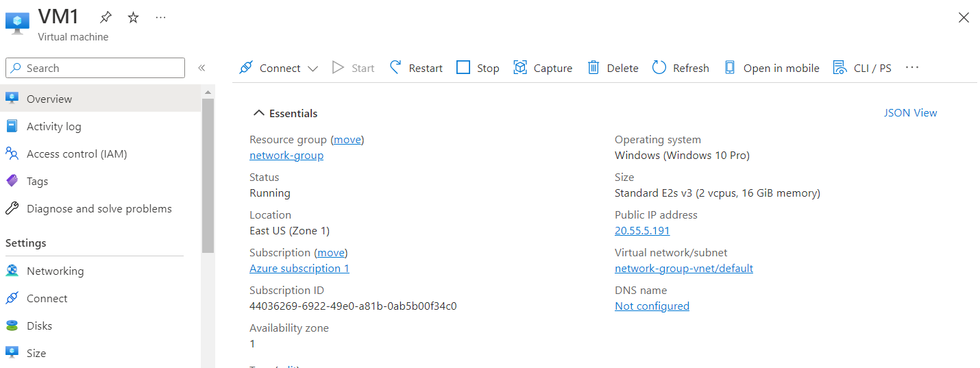Click Not configured DNS name link

[x=652, y=306]
